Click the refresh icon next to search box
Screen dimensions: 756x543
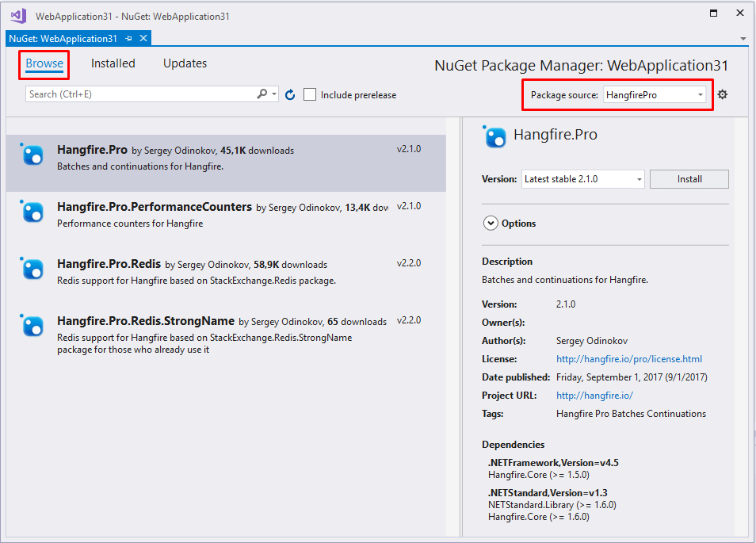click(x=290, y=95)
